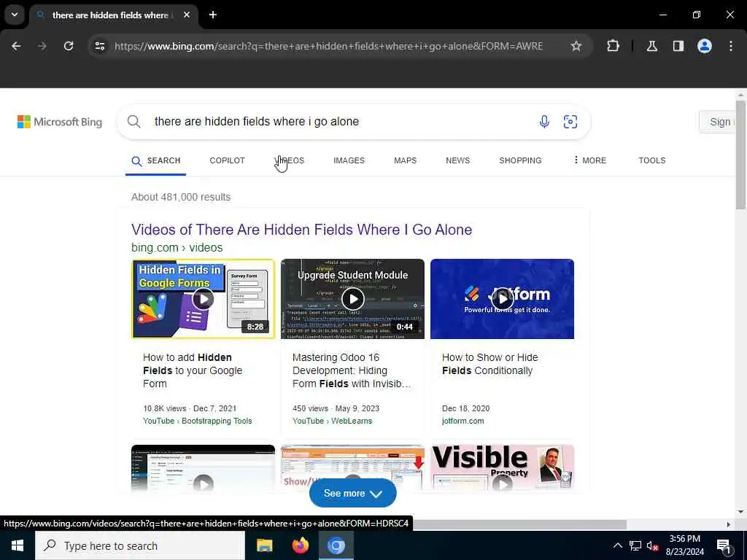
Task: Switch to the SHOPPING tab
Action: coord(520,160)
